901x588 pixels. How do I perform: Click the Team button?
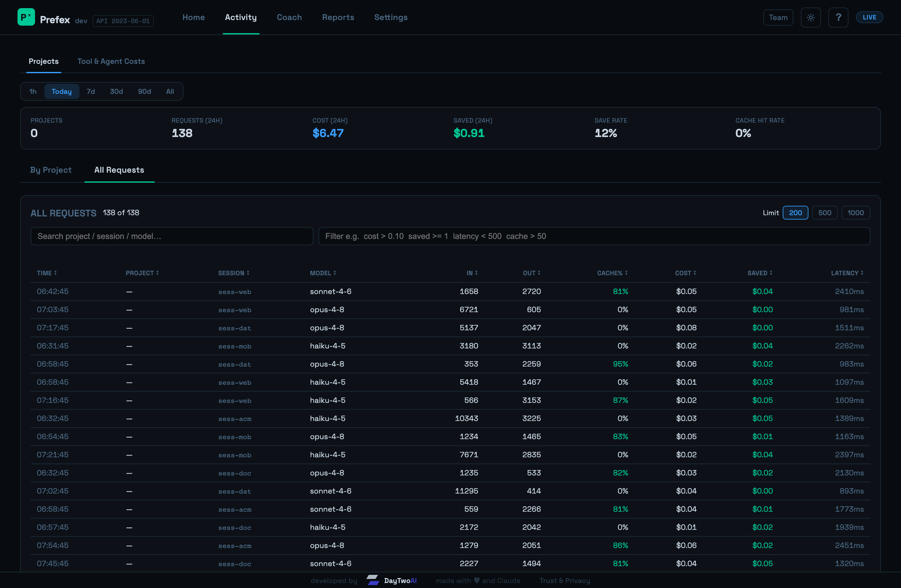tap(778, 18)
